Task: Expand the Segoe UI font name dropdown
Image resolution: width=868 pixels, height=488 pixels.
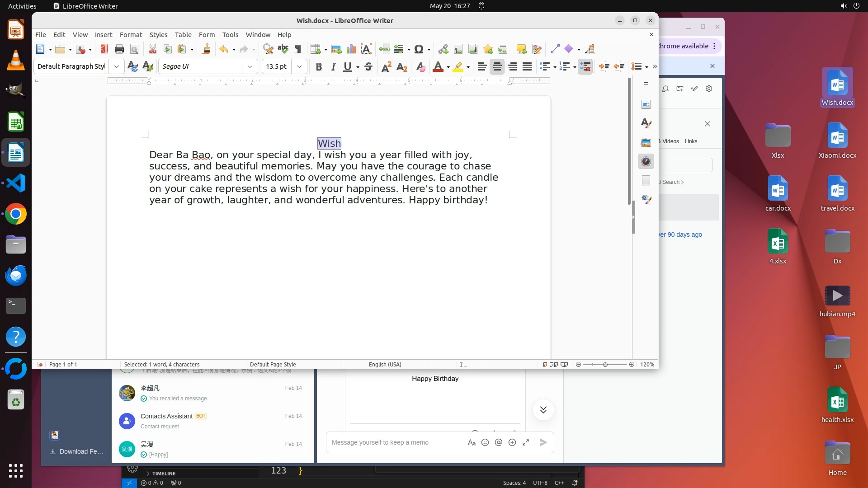Action: [x=250, y=66]
